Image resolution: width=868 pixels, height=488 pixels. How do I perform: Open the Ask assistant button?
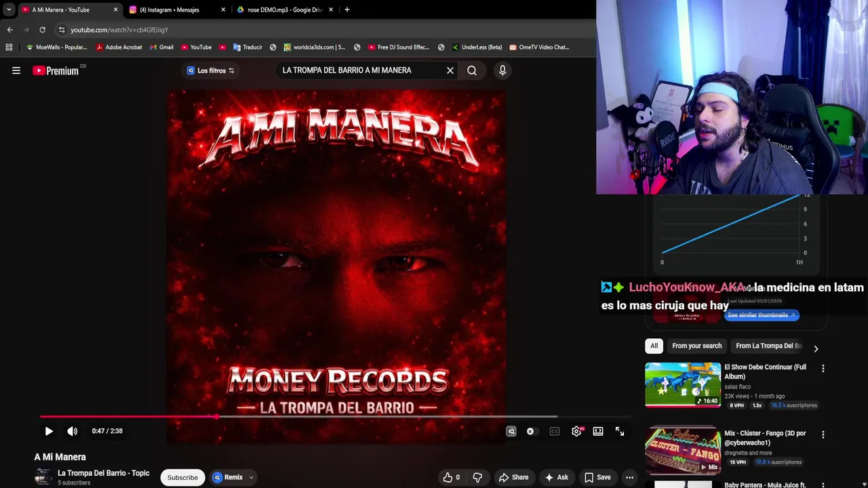click(556, 477)
